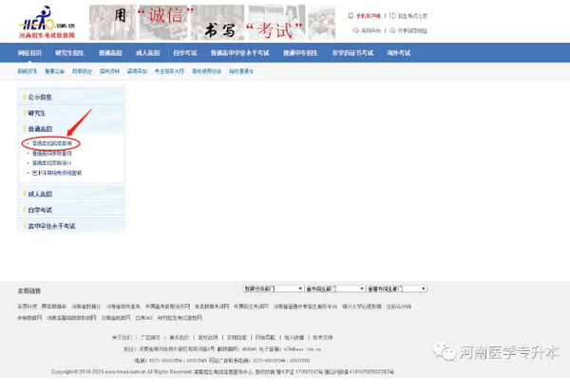Open the 省市招生部门 dropdown
The image size is (570, 392).
[x=334, y=288]
